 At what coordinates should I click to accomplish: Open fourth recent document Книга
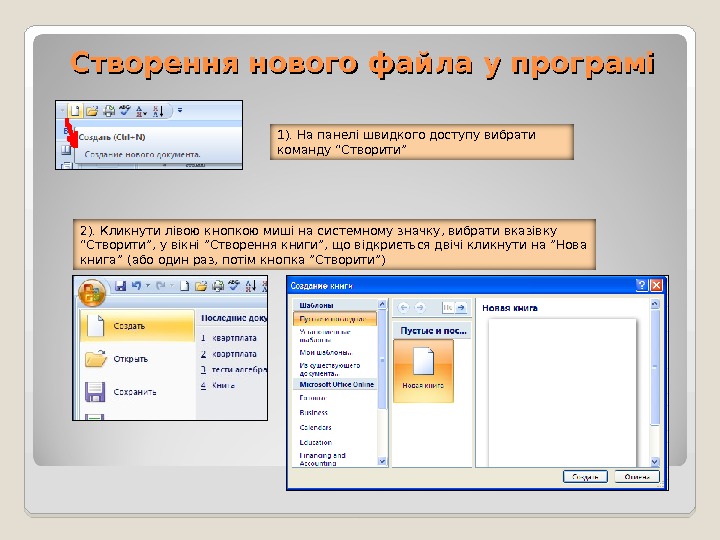coord(218,385)
